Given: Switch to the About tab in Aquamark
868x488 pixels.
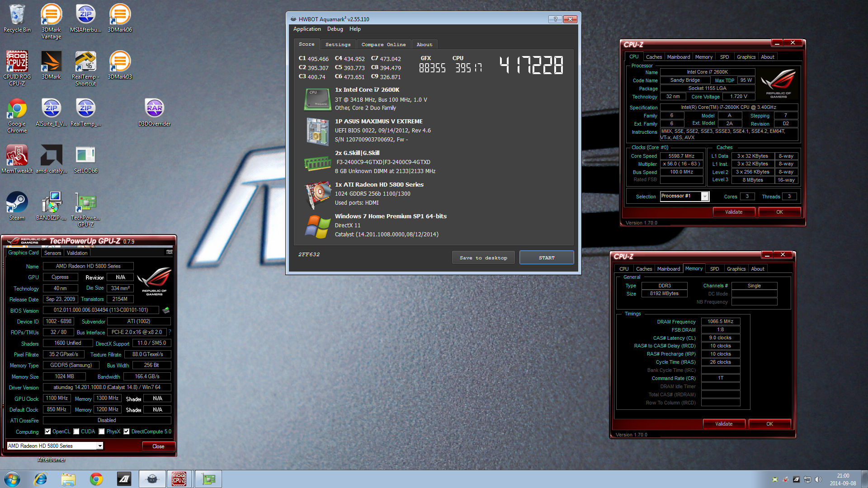Looking at the screenshot, I should (424, 44).
